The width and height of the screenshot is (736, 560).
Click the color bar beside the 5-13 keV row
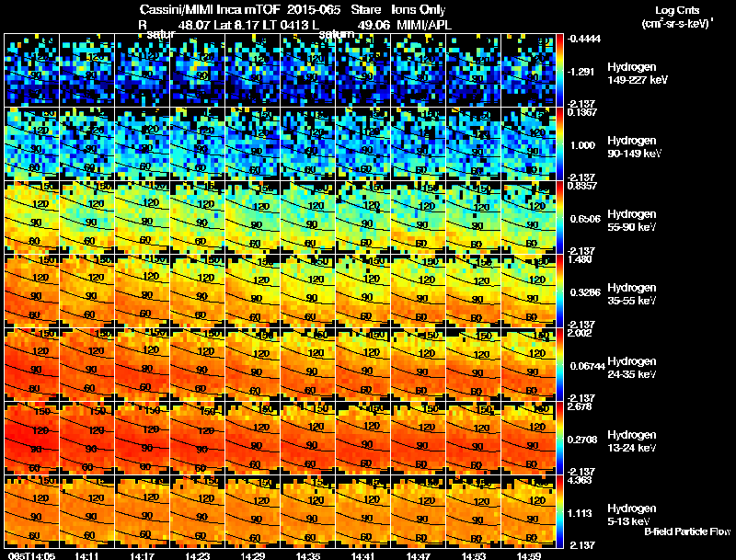(559, 511)
